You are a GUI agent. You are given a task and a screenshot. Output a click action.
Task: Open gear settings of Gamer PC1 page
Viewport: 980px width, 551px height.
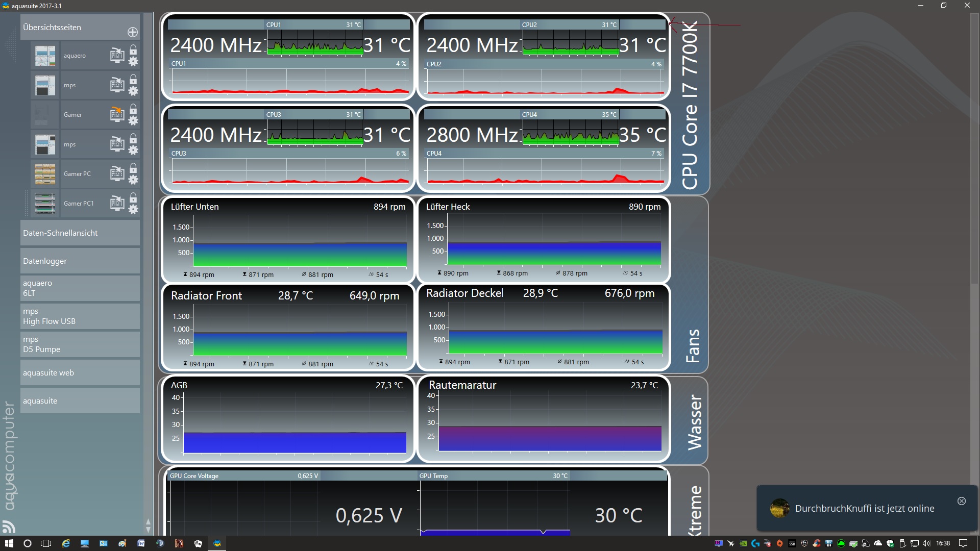133,210
